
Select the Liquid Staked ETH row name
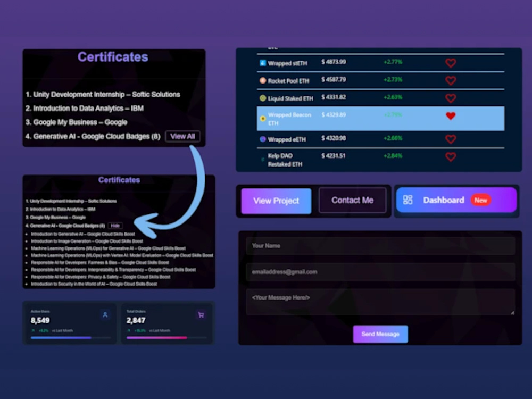coord(290,98)
